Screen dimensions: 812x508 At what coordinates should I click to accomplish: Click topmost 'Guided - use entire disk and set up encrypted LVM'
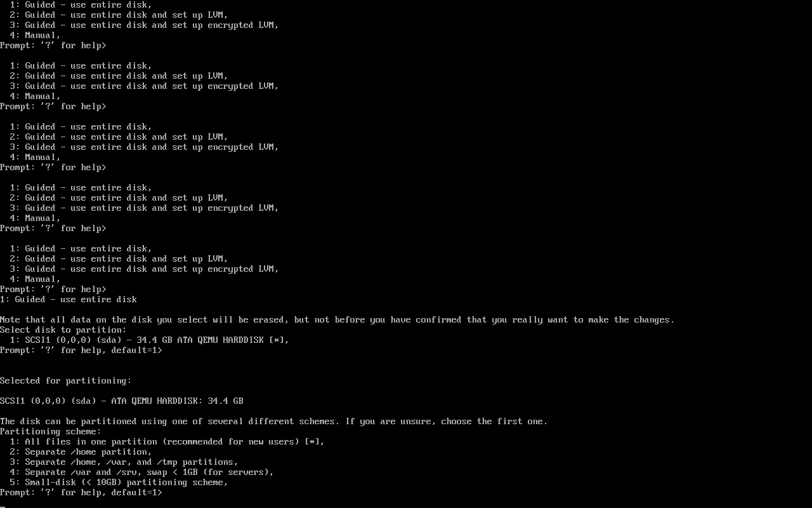tap(144, 25)
